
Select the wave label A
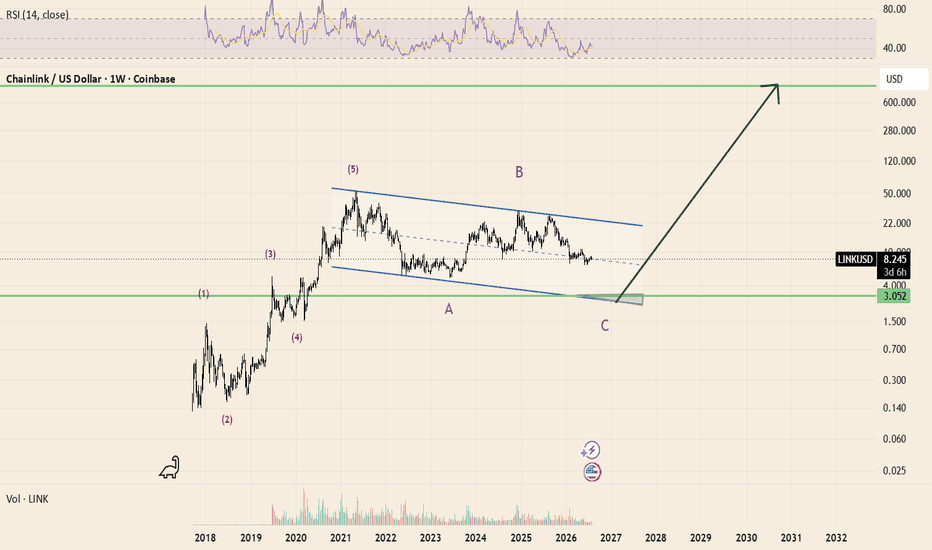point(449,309)
